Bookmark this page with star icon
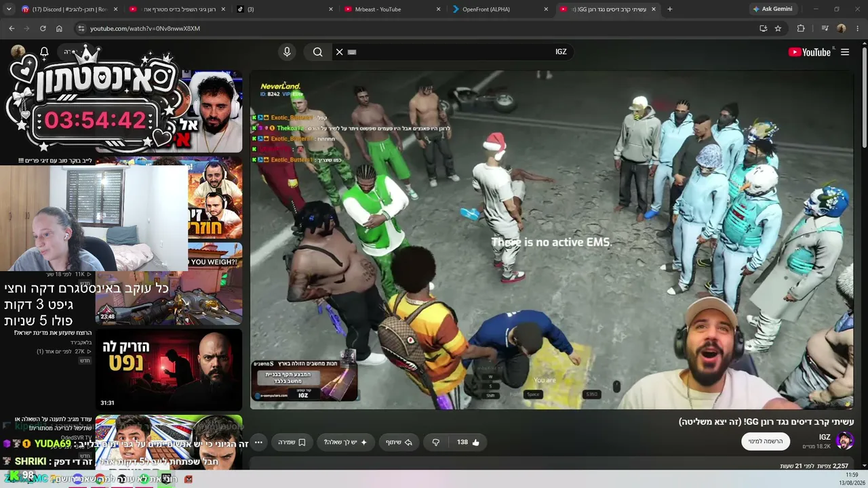The image size is (868, 488). click(778, 28)
